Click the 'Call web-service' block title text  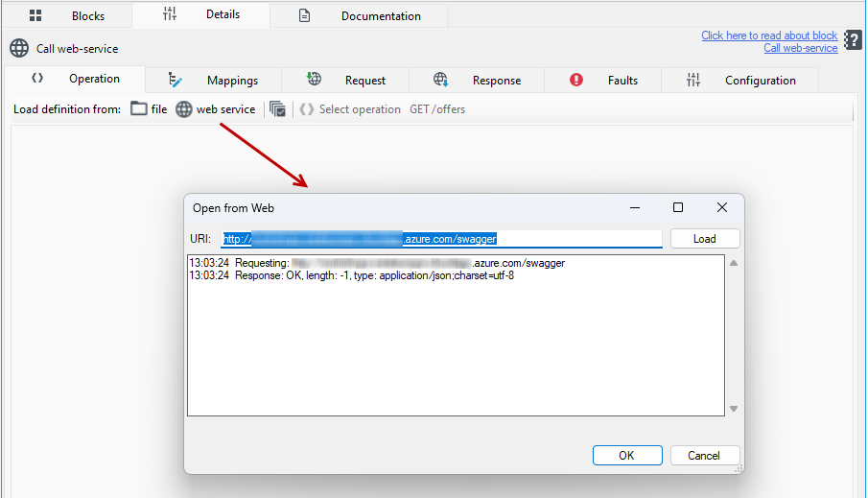point(78,49)
